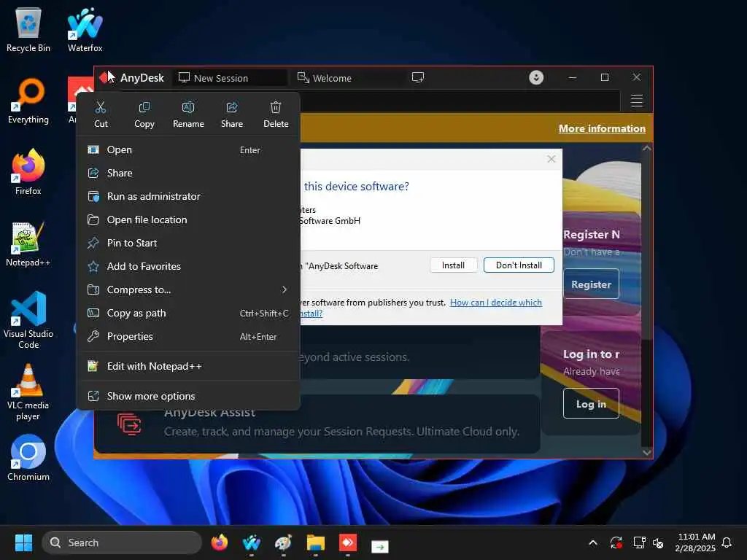This screenshot has width=747, height=560.
Task: Click Cut in the context menu
Action: click(101, 114)
